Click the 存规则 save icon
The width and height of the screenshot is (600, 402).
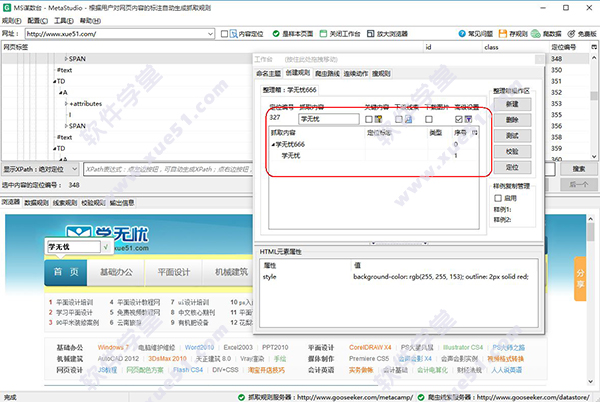tap(503, 34)
